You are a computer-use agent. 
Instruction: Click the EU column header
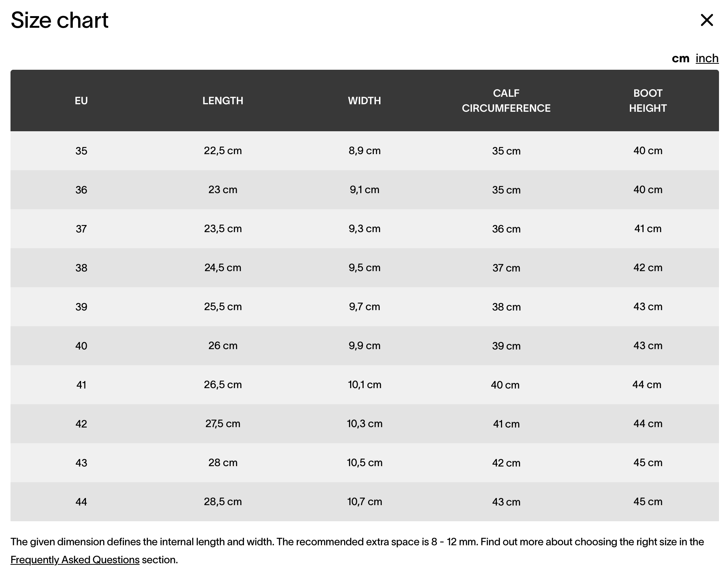coord(81,100)
